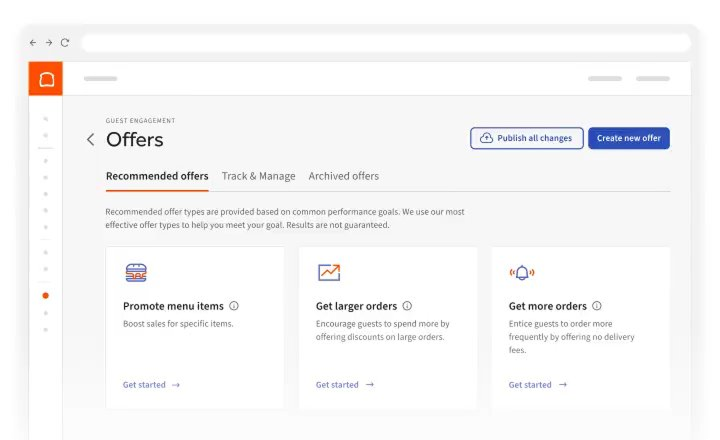Screen dimensions: 720x440
Task: Open the Archived offers tab
Action: click(343, 176)
